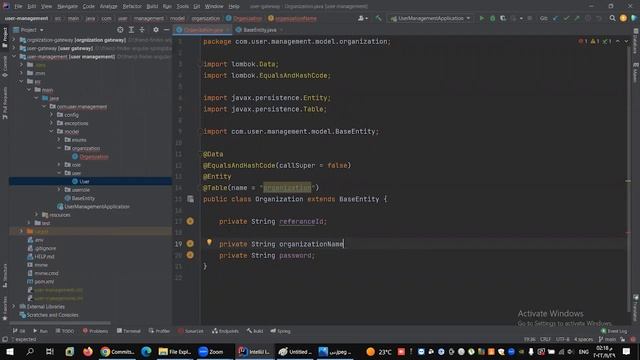Open the Terminal tool window

tap(129, 331)
